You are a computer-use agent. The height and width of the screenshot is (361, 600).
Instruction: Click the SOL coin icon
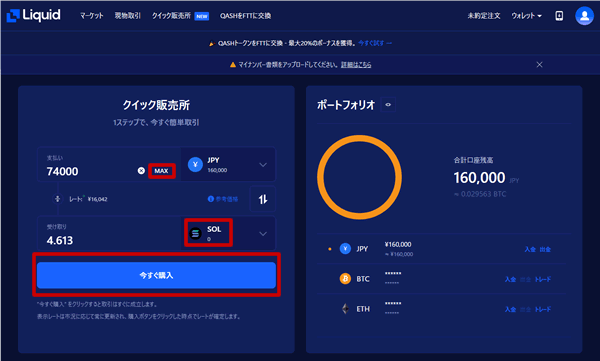tap(196, 233)
